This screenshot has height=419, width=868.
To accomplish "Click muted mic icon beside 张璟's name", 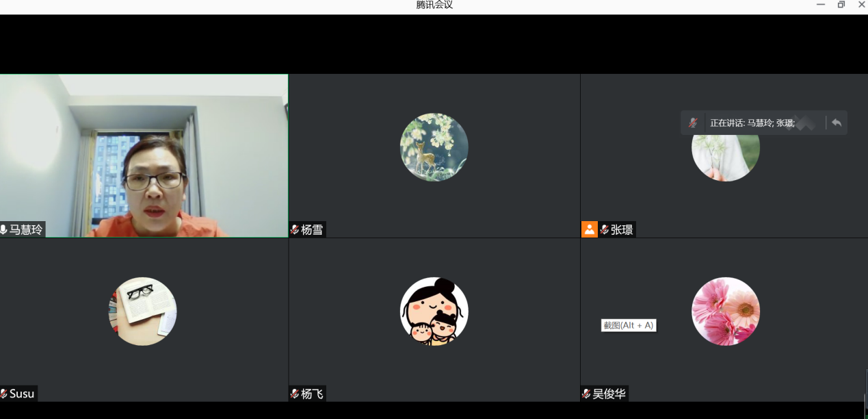I will point(604,230).
